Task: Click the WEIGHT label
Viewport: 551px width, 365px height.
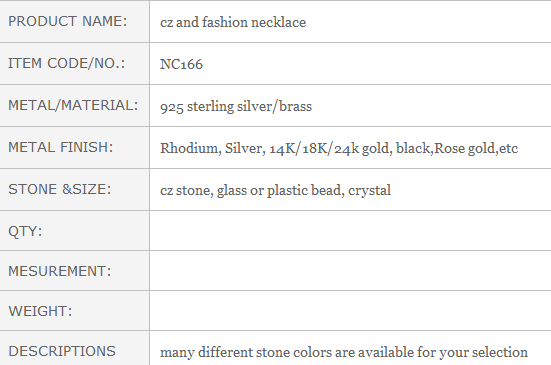Action: point(40,311)
